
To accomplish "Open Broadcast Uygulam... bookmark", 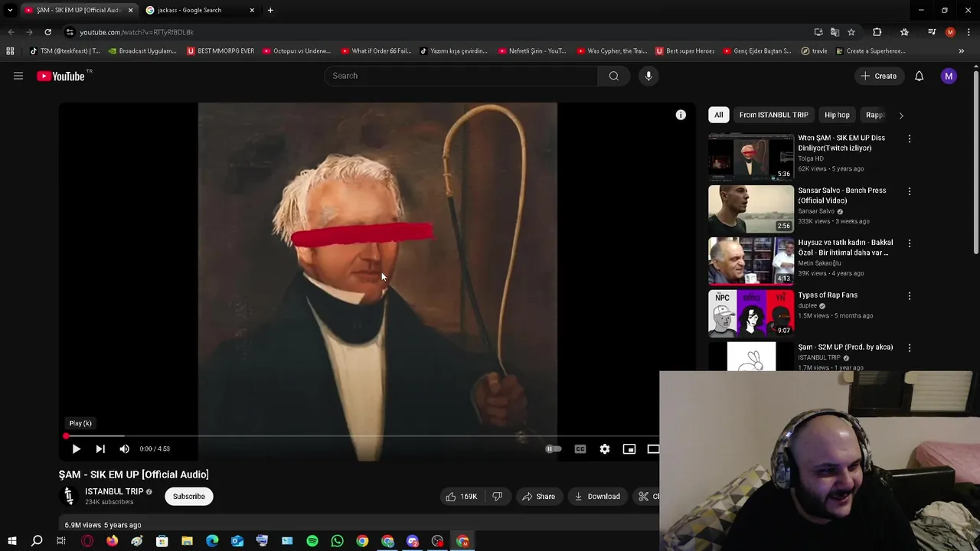I will (142, 51).
